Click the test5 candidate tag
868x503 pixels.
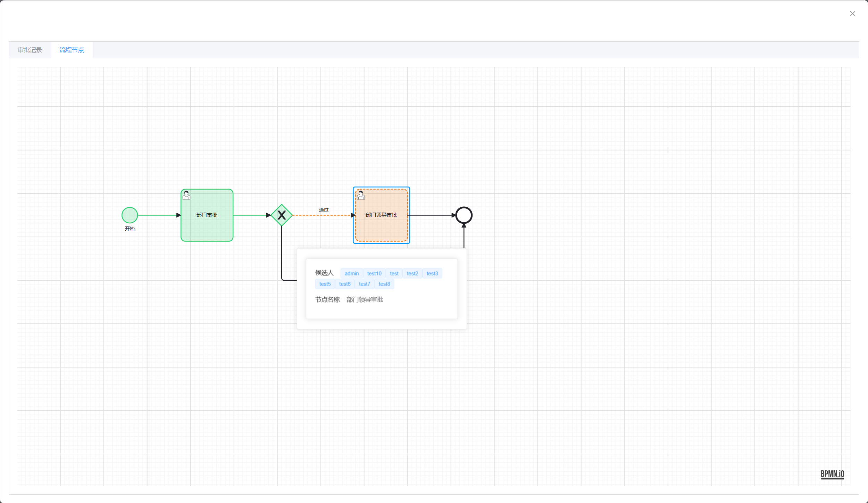[x=325, y=284]
